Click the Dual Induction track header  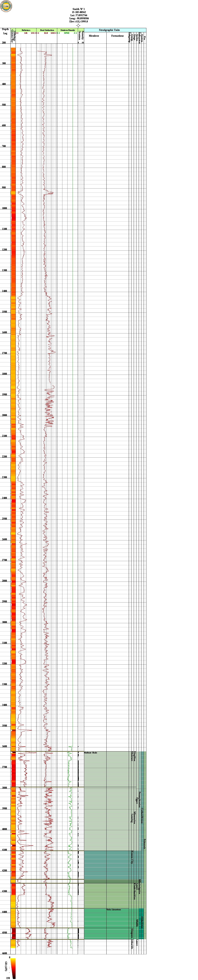tap(47, 30)
